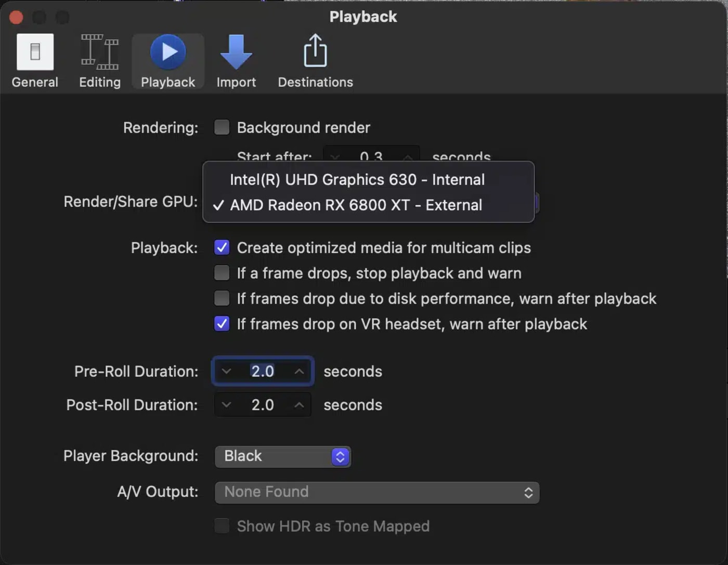Click the Playback window title text
This screenshot has height=565, width=728.
(x=363, y=17)
